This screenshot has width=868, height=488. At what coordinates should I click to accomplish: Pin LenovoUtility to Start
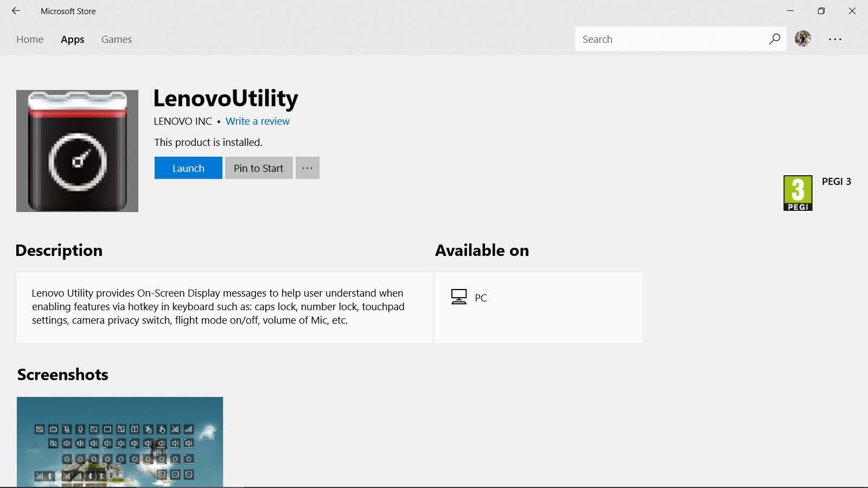tap(259, 168)
